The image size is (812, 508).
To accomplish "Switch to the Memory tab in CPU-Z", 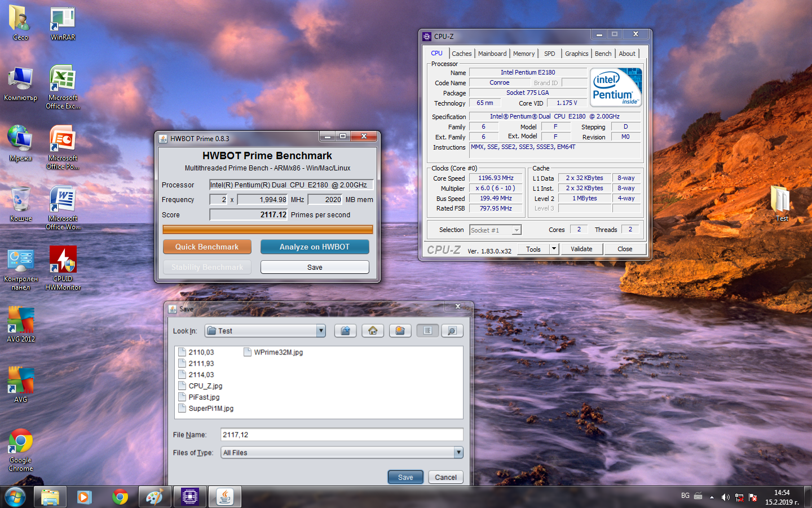I will click(524, 54).
